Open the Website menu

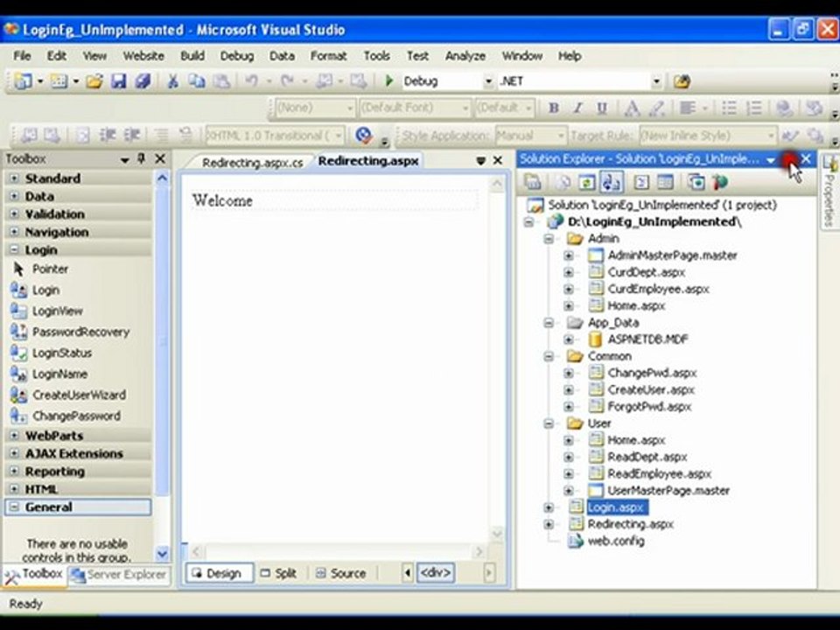click(143, 56)
